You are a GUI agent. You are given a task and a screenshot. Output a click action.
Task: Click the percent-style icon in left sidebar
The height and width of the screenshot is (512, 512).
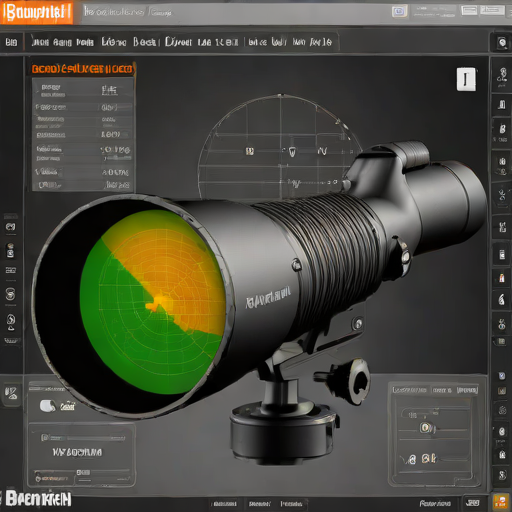click(x=11, y=393)
